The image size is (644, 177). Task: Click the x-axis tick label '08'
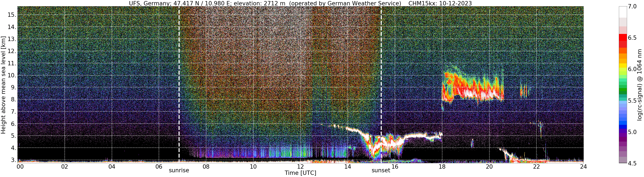click(206, 166)
